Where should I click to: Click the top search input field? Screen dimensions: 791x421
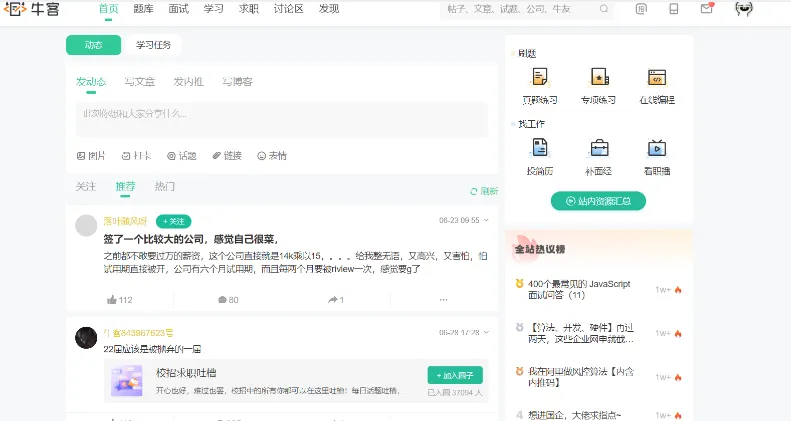527,9
